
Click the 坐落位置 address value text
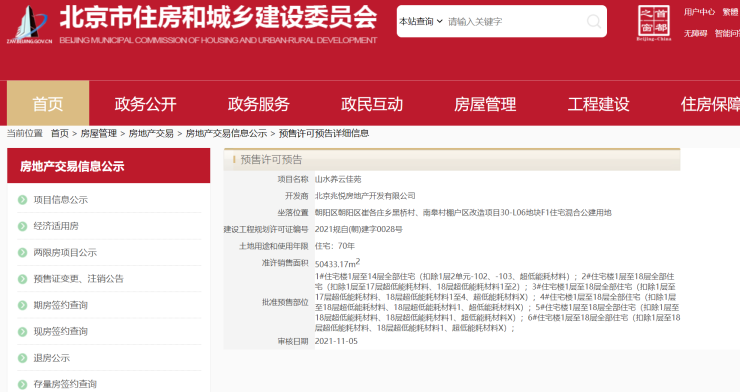[x=463, y=213]
